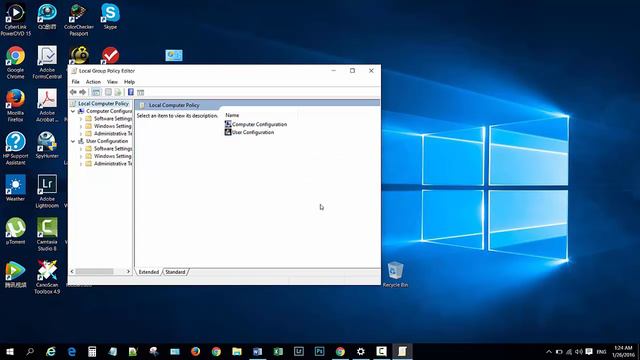This screenshot has height=360, width=640.
Task: Select the Weather desktop icon
Action: click(16, 188)
